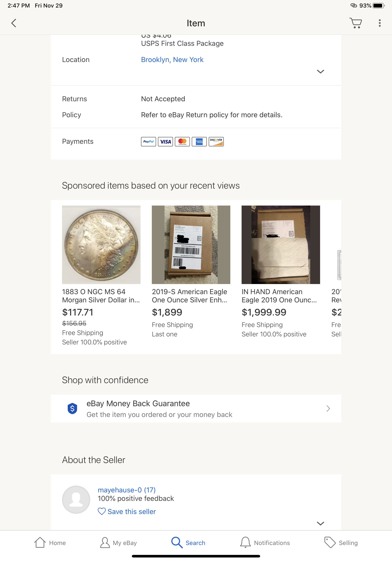Expand the About the Seller section
This screenshot has height=561, width=392.
(x=320, y=523)
